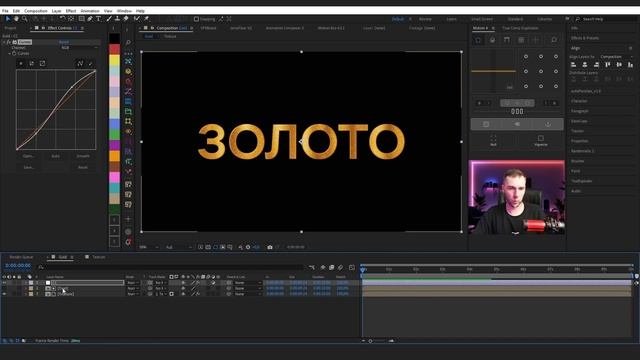Open the Full resolution dropdown
Image resolution: width=640 pixels, height=360 pixels.
pyautogui.click(x=178, y=247)
